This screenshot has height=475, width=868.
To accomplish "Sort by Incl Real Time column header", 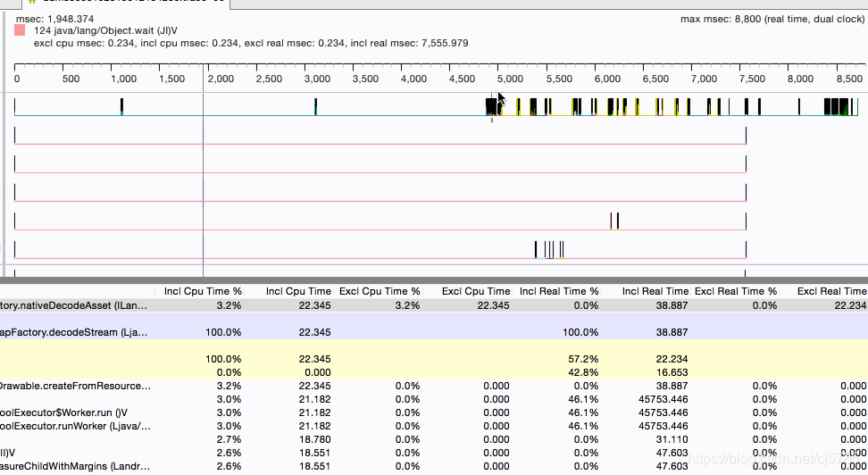I will tap(655, 291).
